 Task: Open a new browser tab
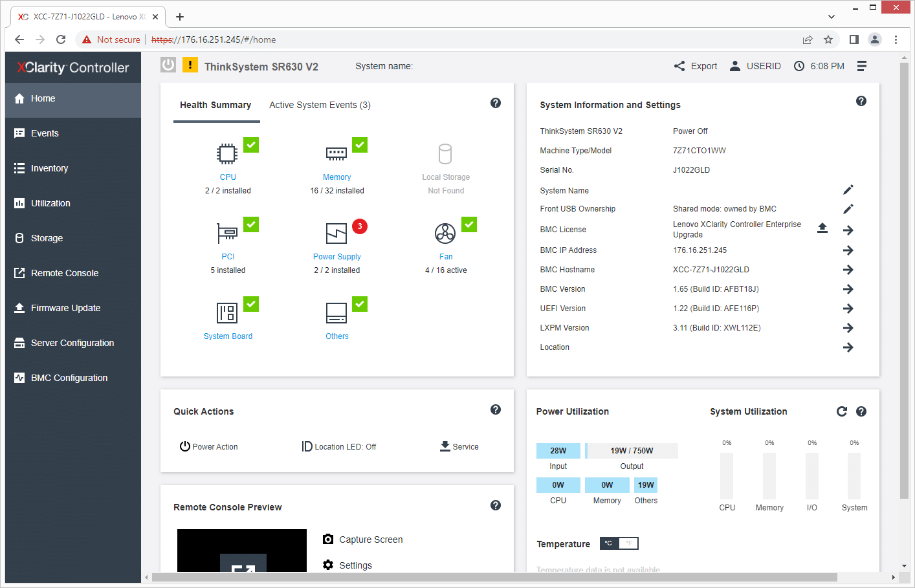click(180, 17)
